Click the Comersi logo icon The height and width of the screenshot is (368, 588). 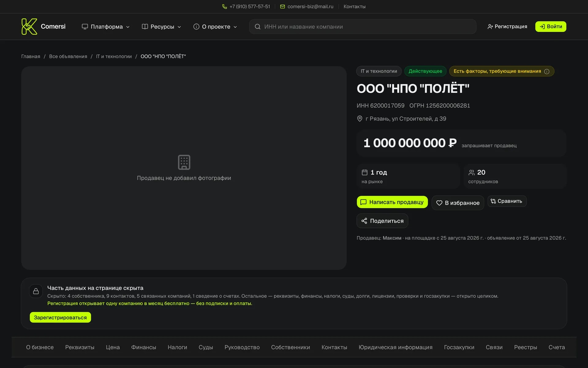(x=29, y=26)
